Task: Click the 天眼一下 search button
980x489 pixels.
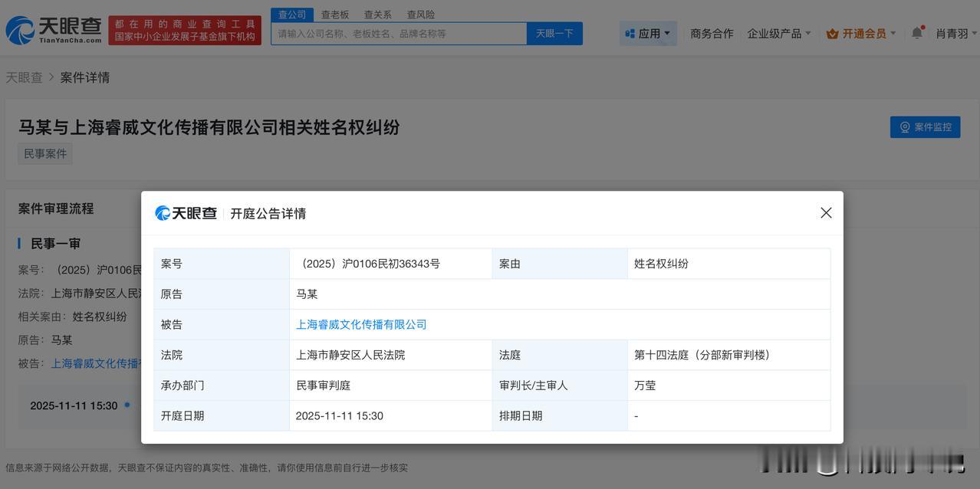Action: point(554,34)
